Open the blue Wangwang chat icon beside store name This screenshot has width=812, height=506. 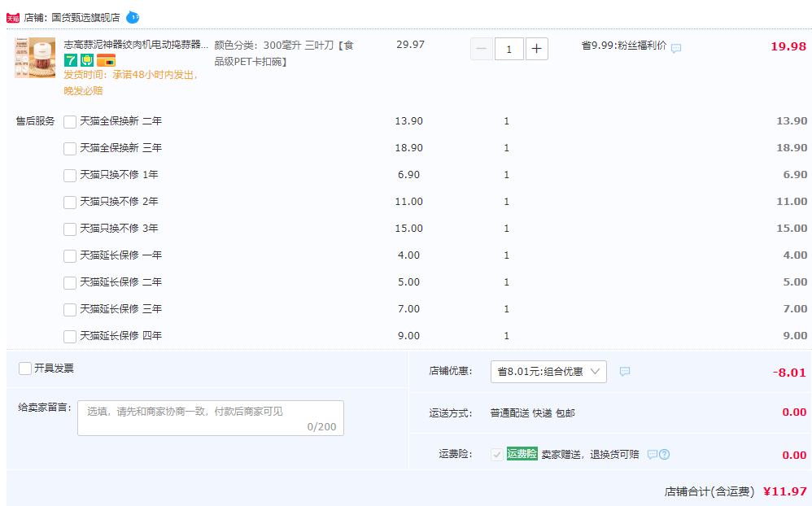pos(133,18)
